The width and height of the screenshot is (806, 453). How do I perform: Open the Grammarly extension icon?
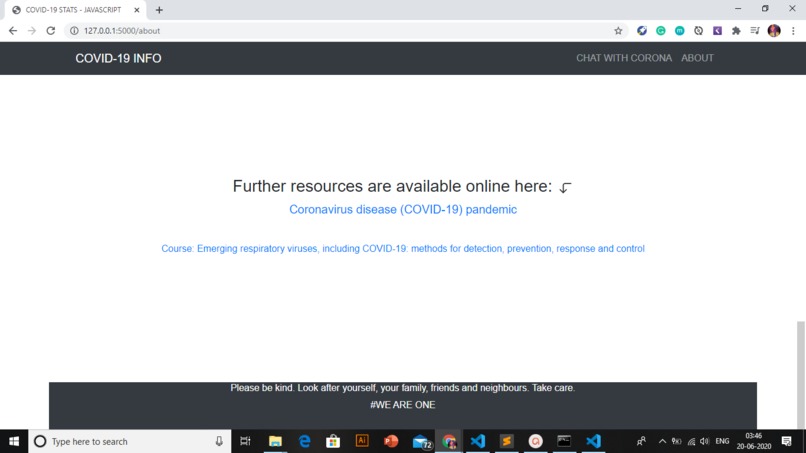point(661,31)
